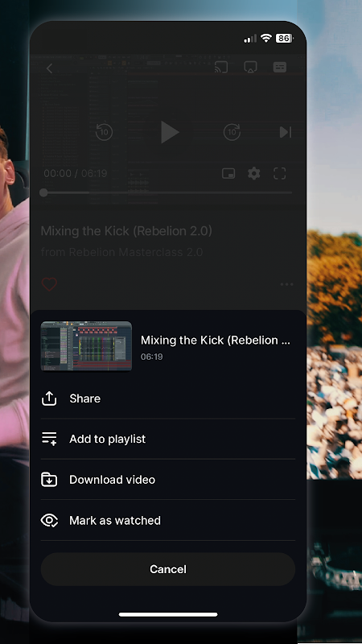The height and width of the screenshot is (644, 362).
Task: Tap the cellular signal bars
Action: [250, 39]
